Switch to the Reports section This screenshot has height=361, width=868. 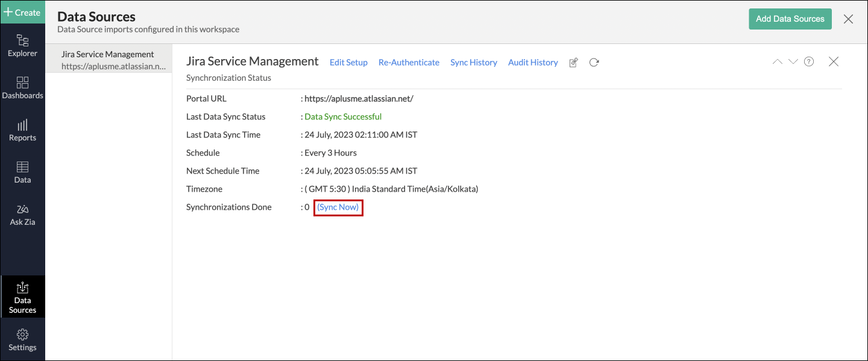[22, 130]
